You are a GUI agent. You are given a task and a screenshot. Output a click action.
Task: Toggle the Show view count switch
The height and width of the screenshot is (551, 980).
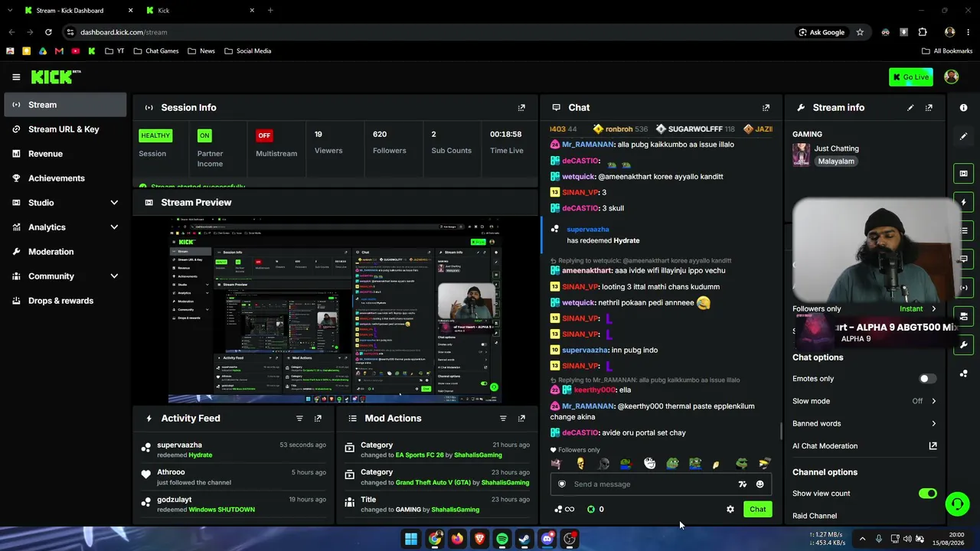click(927, 494)
